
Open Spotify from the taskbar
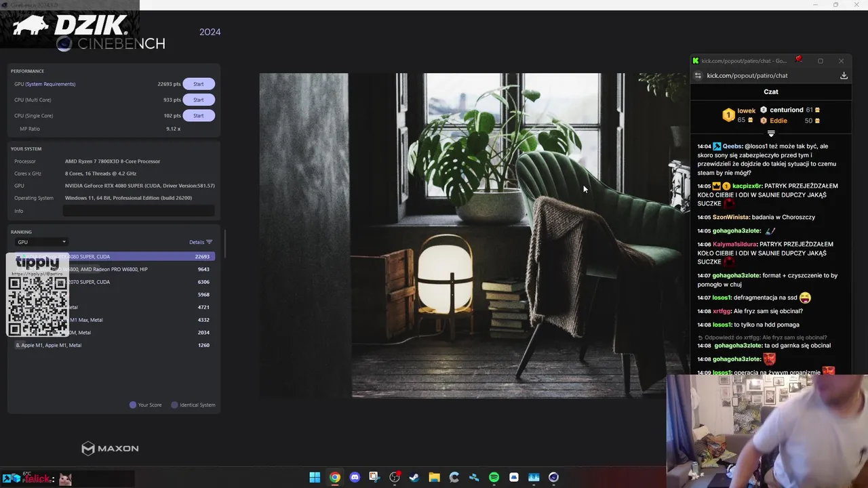click(494, 477)
